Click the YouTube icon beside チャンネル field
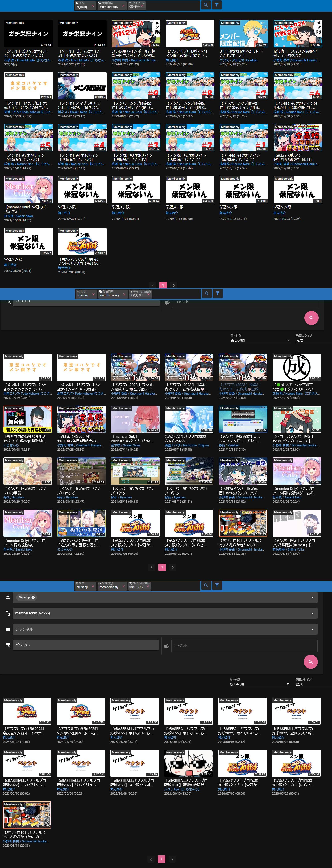The width and height of the screenshot is (332, 868). [8, 629]
